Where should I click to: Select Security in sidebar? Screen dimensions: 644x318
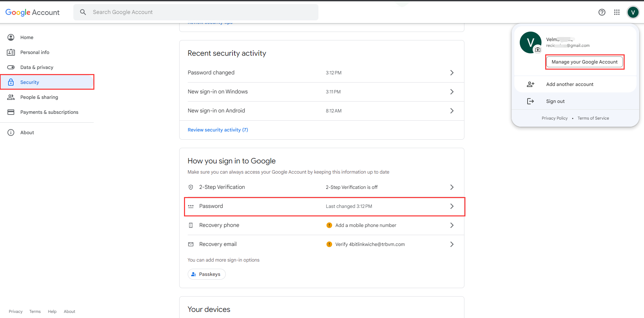point(47,82)
